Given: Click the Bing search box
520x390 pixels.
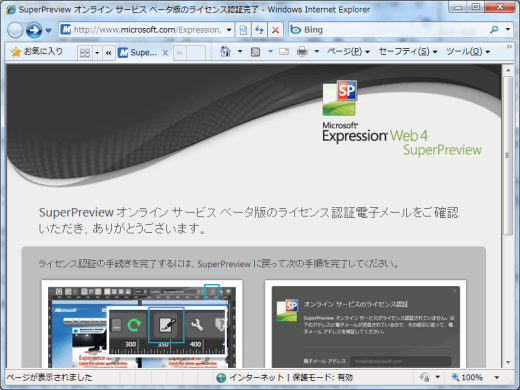Looking at the screenshot, I should point(388,30).
